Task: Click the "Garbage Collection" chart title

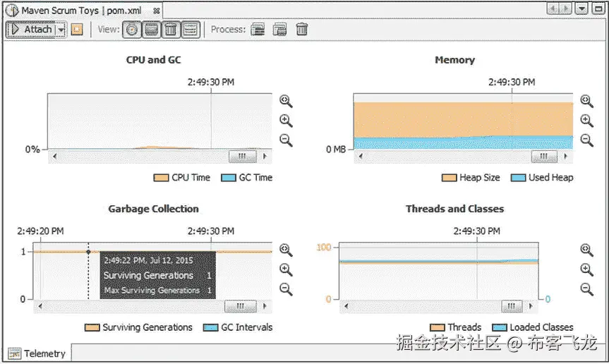Action: click(x=153, y=209)
